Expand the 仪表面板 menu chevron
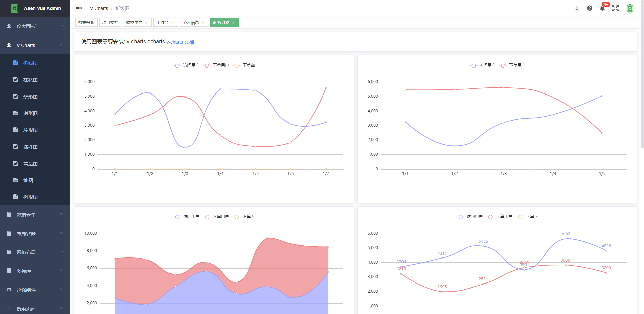The height and width of the screenshot is (314, 644). 62,26
